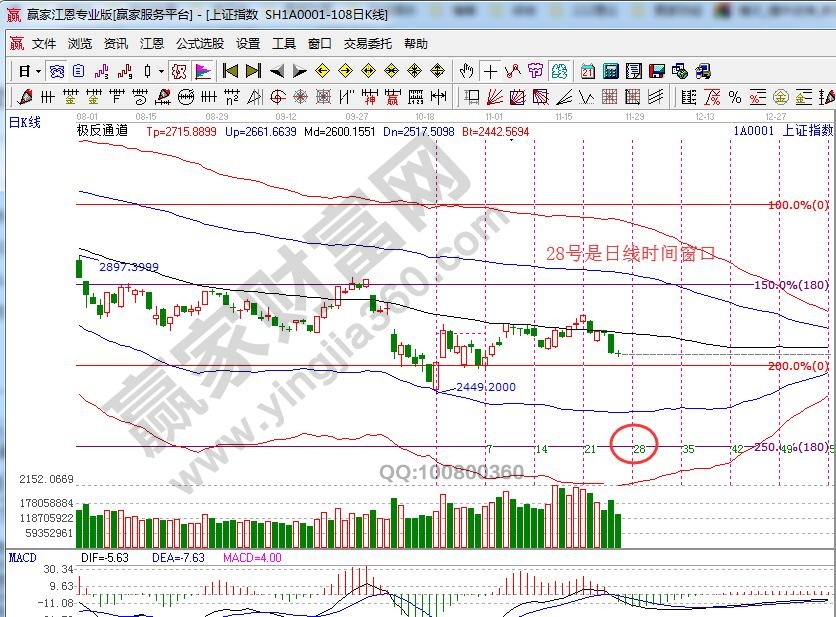Open the calendar icon showing 21
The width and height of the screenshot is (836, 617).
(587, 71)
